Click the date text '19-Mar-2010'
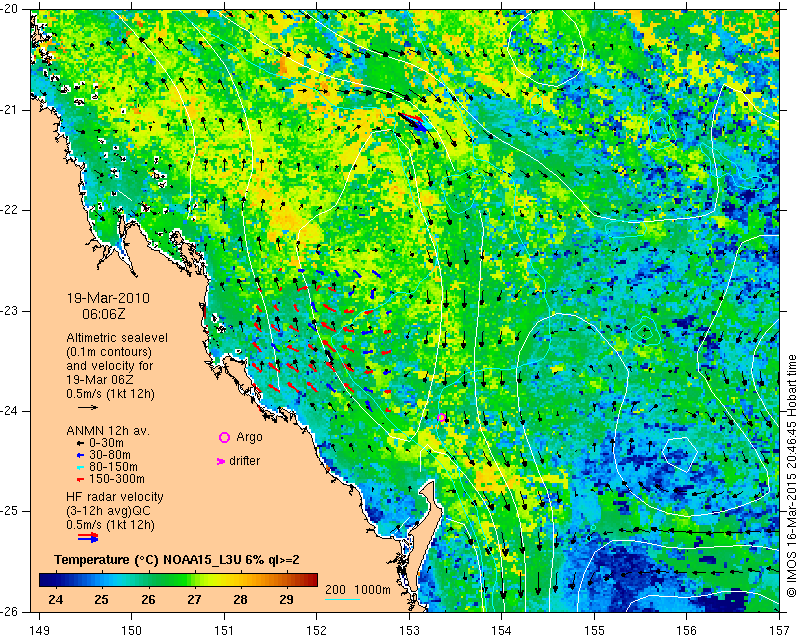This screenshot has height=640, width=800. click(x=108, y=298)
